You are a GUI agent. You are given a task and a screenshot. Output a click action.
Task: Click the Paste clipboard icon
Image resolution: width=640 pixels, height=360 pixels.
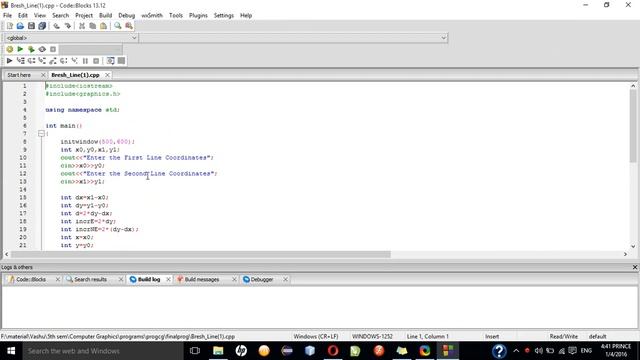[x=103, y=26]
